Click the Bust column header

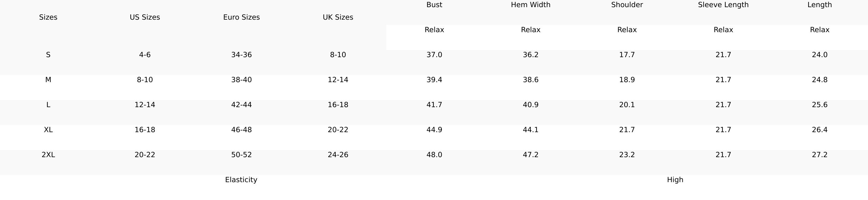[x=434, y=5]
